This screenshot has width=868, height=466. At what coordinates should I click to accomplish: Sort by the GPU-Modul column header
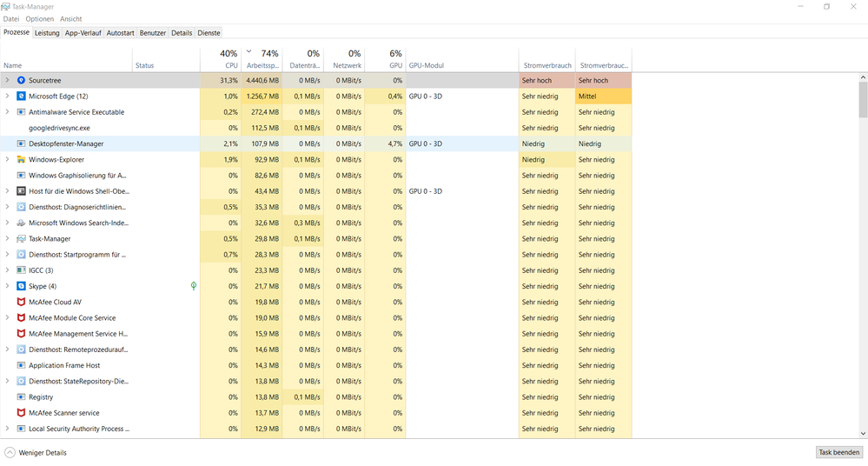point(462,60)
